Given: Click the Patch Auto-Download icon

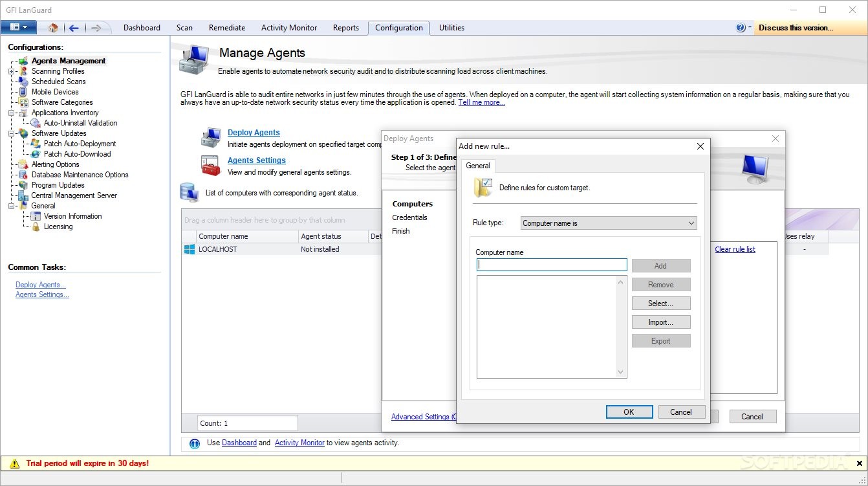Looking at the screenshot, I should tap(36, 154).
